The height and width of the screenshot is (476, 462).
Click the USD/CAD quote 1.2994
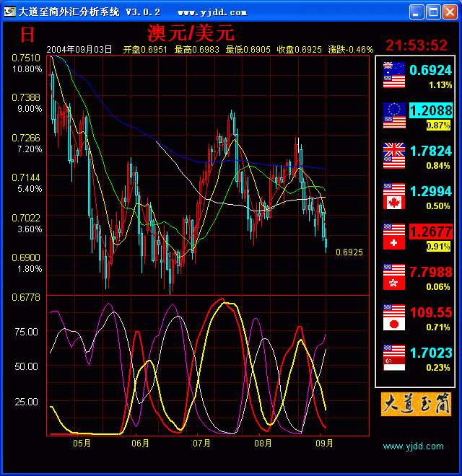pyautogui.click(x=431, y=191)
